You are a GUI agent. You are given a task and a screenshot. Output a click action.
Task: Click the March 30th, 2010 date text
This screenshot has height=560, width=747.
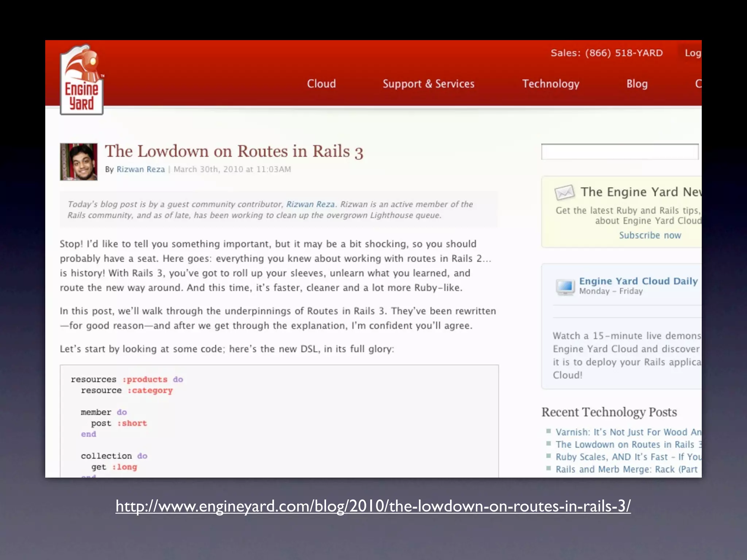coord(232,169)
